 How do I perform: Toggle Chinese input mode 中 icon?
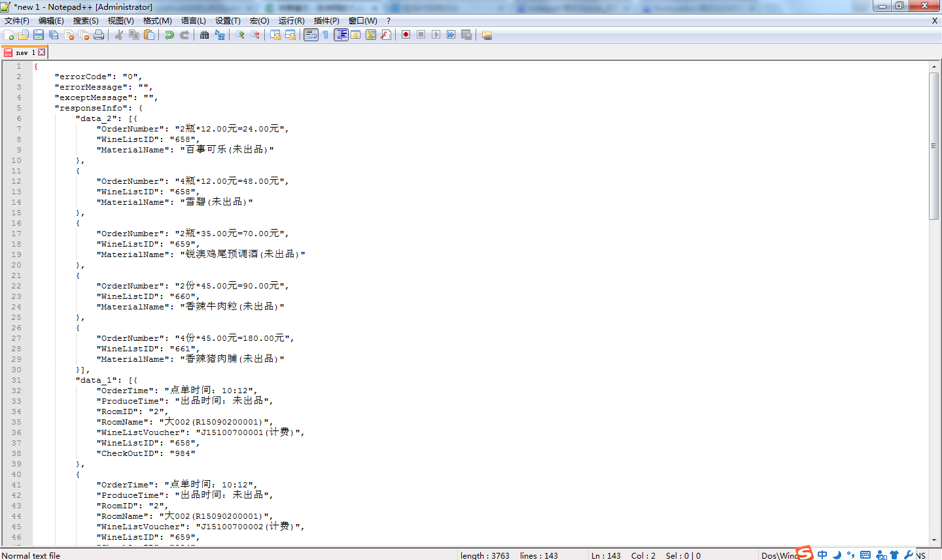822,555
